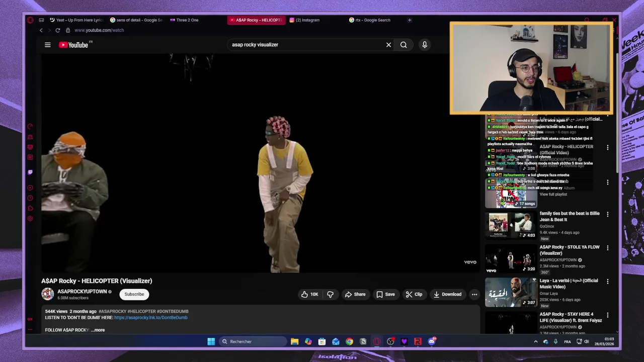The image size is (644, 362).
Task: Dislike the HELICOPTER video
Action: (330, 294)
